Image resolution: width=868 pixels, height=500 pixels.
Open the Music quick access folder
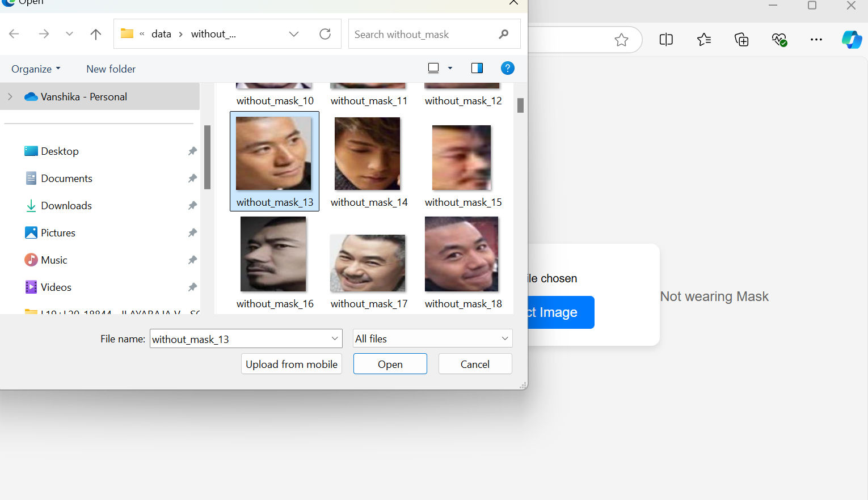pos(54,260)
